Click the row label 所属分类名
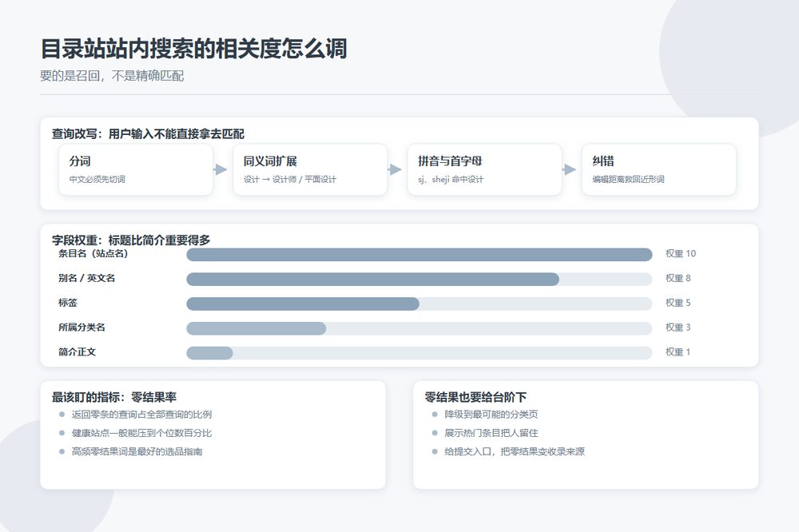 (x=81, y=328)
